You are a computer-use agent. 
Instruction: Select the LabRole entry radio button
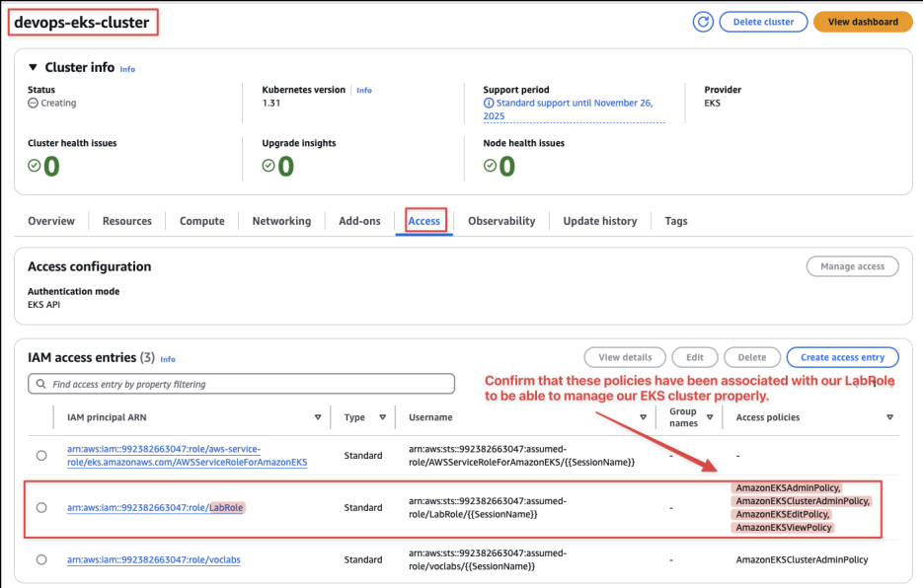click(x=41, y=507)
